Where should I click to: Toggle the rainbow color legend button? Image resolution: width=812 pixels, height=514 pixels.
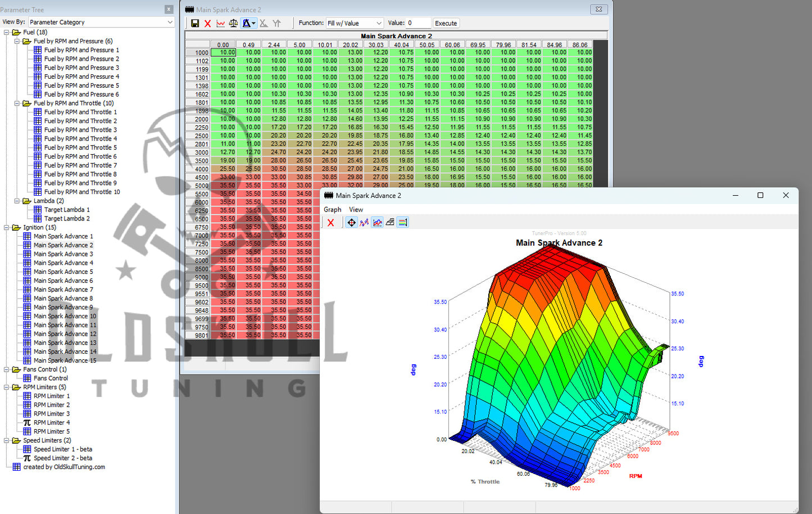402,223
